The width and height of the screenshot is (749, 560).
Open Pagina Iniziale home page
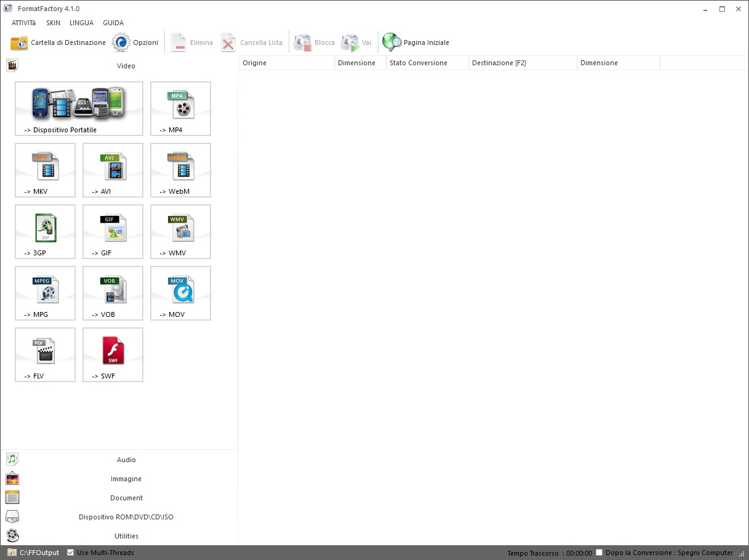(x=415, y=42)
